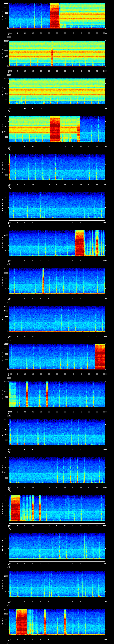
Task: Select the wide red burst in the 6:25:00 spectrogram
Action: [x=55, y=129]
